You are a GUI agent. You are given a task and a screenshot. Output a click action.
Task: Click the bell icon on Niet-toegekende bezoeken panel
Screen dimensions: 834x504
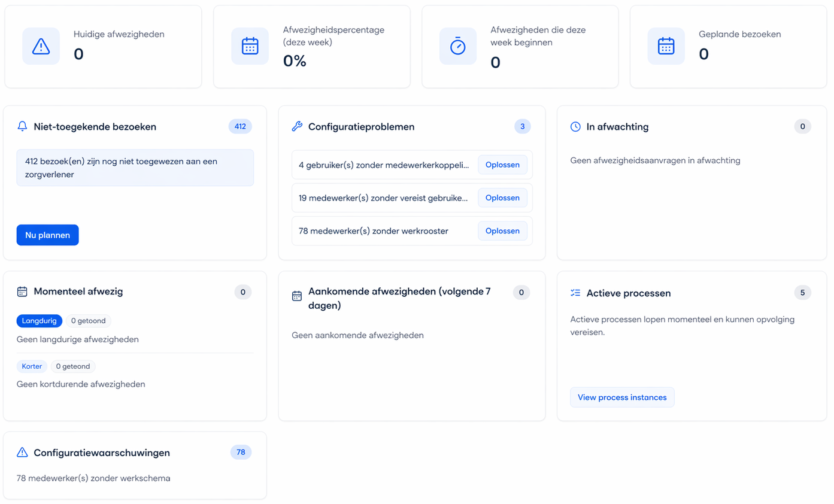click(x=22, y=126)
